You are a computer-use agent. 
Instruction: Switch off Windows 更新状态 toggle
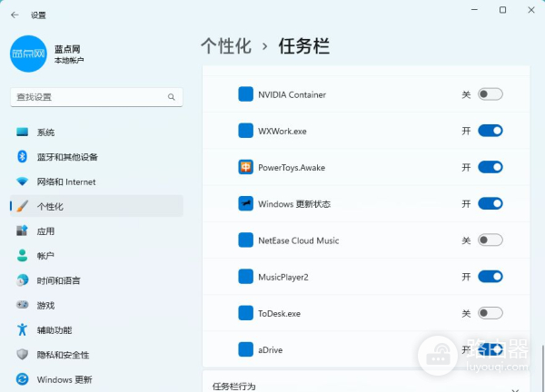click(490, 204)
